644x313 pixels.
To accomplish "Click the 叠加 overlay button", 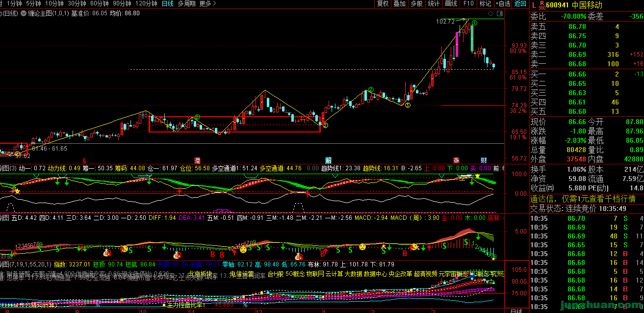I will pos(400,3).
